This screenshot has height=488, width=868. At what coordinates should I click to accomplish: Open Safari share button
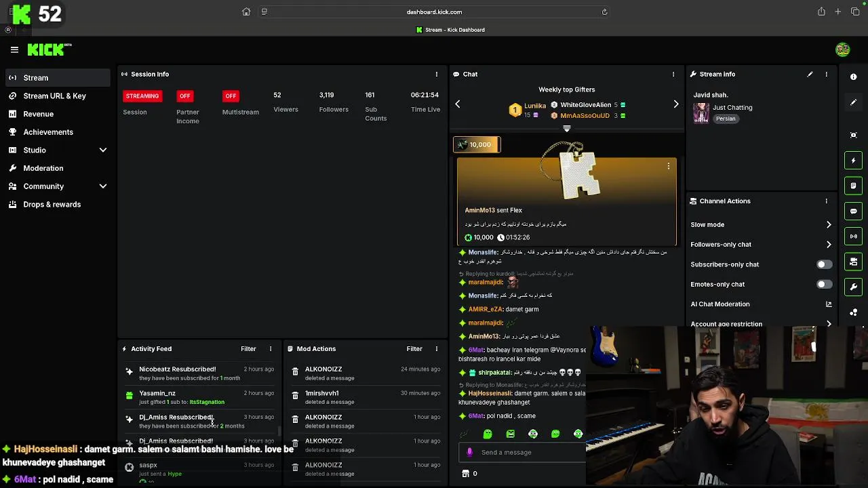tap(821, 12)
